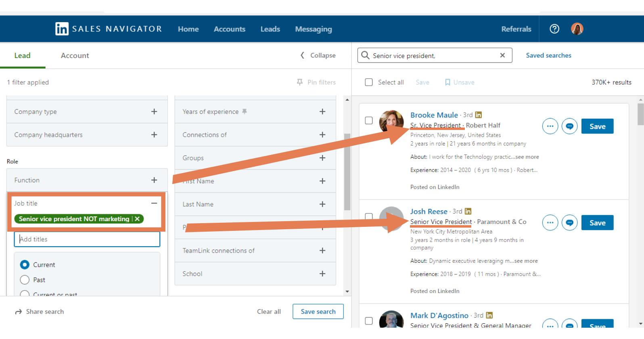This screenshot has height=339, width=644.
Task: Select the Current or past radio option
Action: click(25, 293)
